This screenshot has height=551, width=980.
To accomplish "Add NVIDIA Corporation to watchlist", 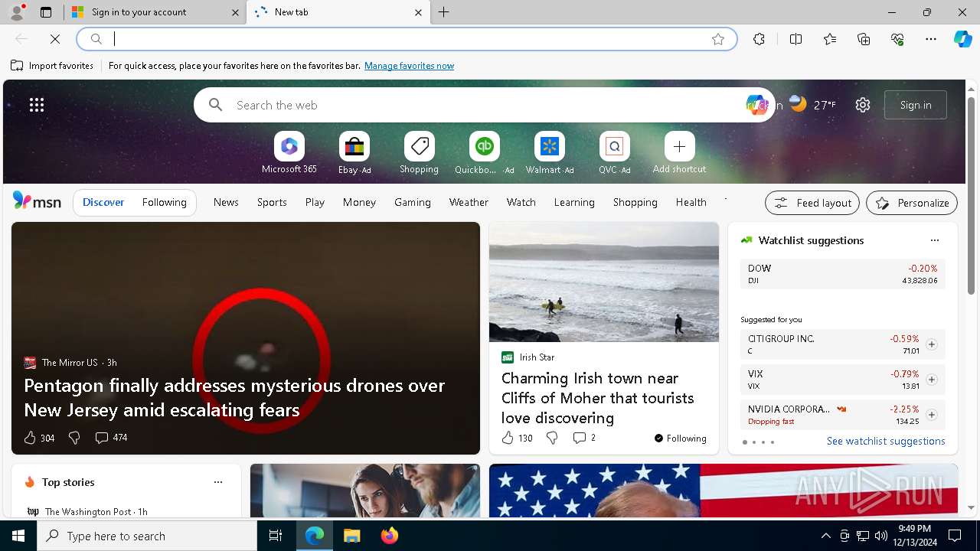I will coord(931,415).
